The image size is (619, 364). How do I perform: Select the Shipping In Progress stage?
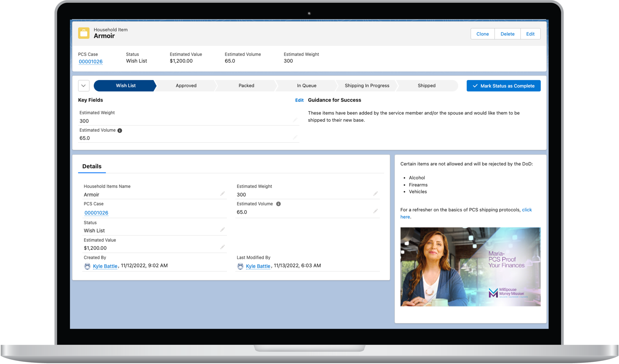click(x=367, y=86)
